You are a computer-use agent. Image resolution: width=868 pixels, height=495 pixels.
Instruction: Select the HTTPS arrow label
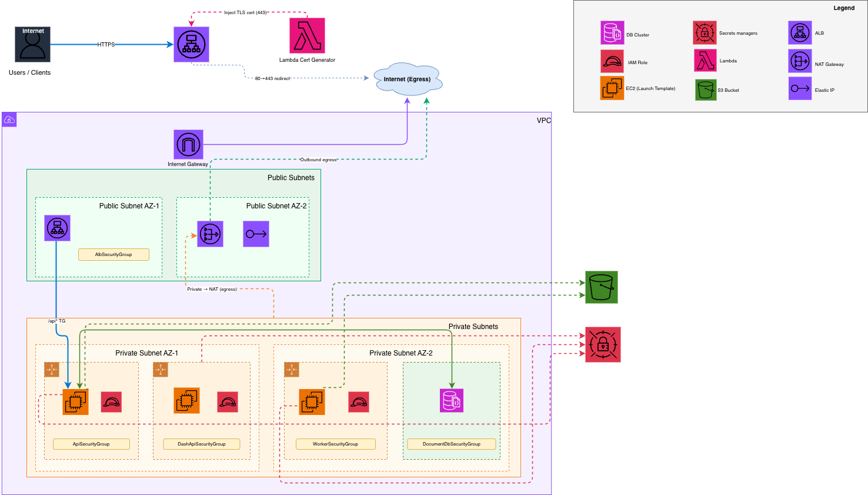pyautogui.click(x=106, y=45)
